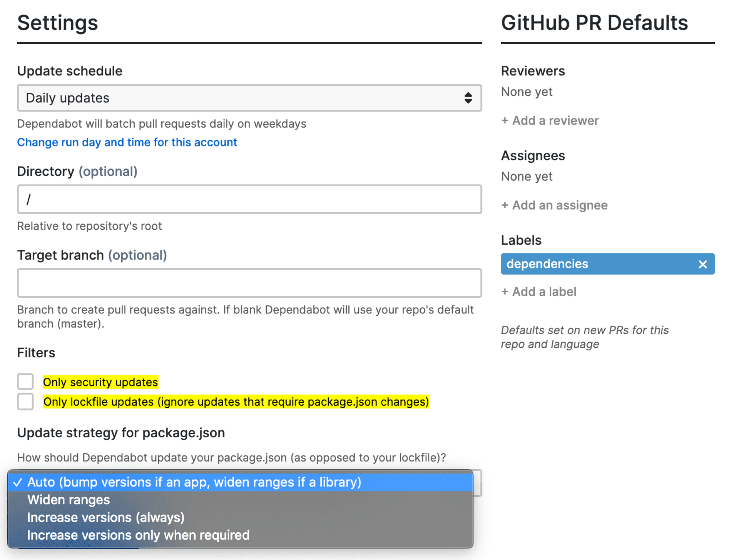Enable Only lockfile updates
The height and width of the screenshot is (560, 739).
(x=25, y=402)
